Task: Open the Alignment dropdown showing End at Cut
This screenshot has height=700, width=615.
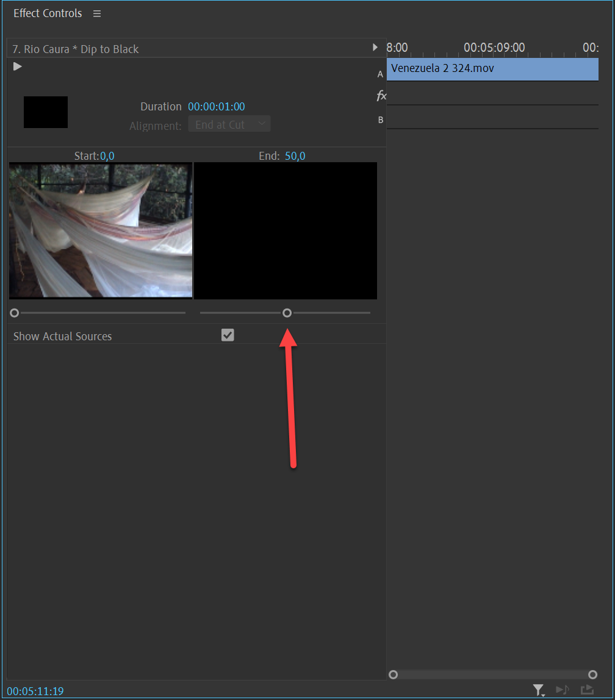Action: pos(229,123)
